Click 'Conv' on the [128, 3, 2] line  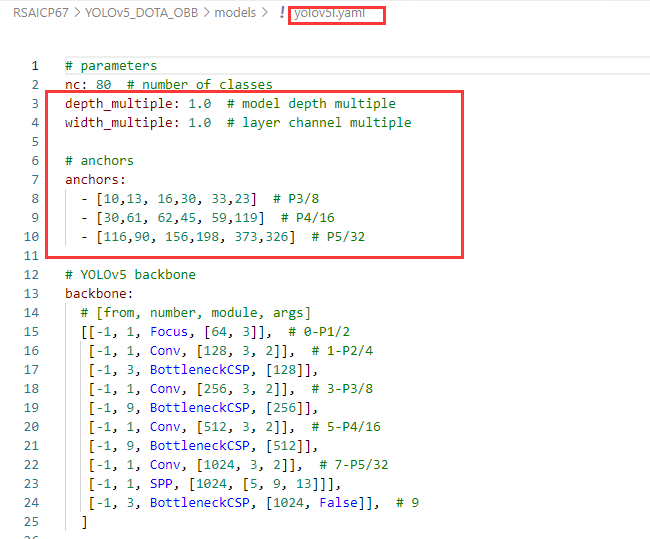coord(165,351)
